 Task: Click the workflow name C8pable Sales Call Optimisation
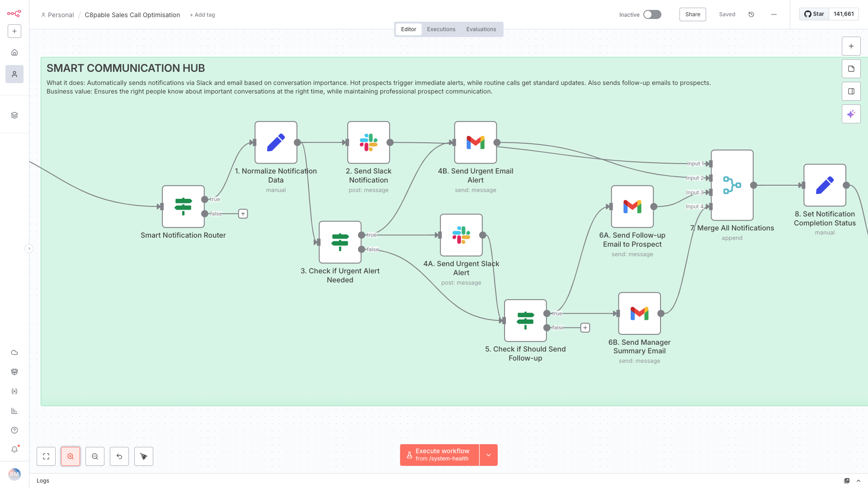point(132,15)
